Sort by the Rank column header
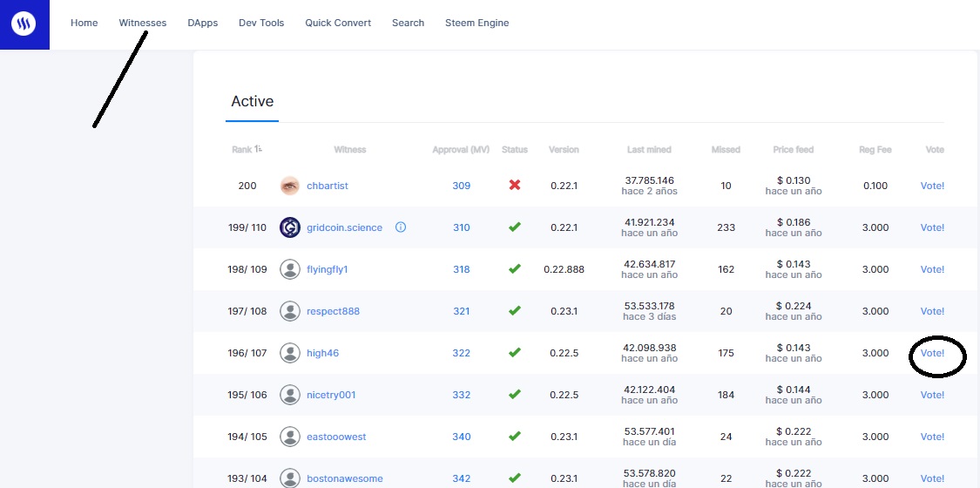This screenshot has height=488, width=980. click(x=247, y=150)
